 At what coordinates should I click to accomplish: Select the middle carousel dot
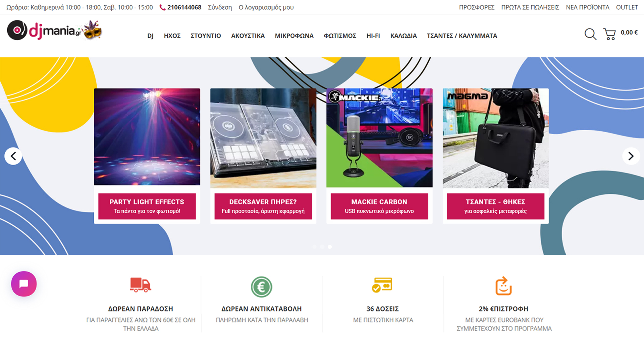click(322, 247)
